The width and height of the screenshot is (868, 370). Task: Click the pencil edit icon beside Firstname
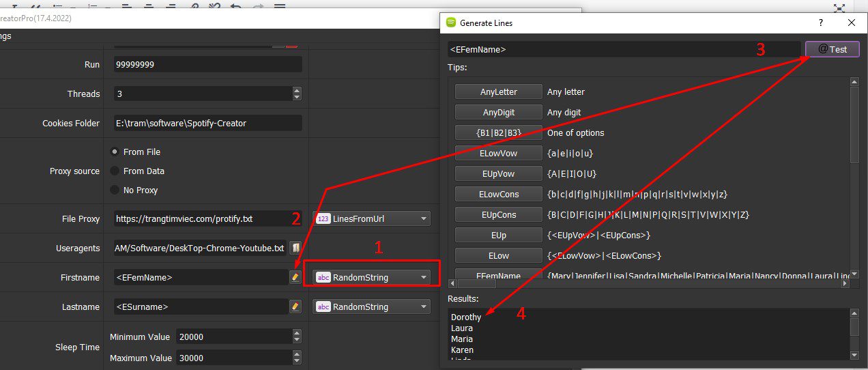tap(295, 277)
